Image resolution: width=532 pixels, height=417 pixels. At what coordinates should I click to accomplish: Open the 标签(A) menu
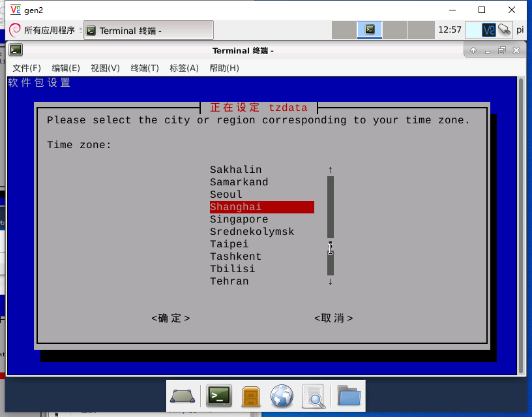click(184, 69)
